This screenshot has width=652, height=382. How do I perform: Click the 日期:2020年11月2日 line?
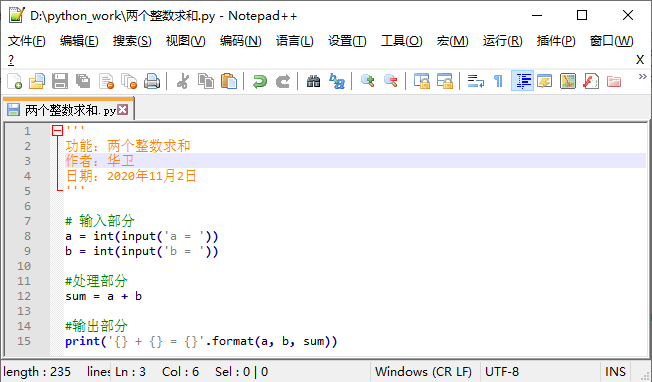coord(131,176)
